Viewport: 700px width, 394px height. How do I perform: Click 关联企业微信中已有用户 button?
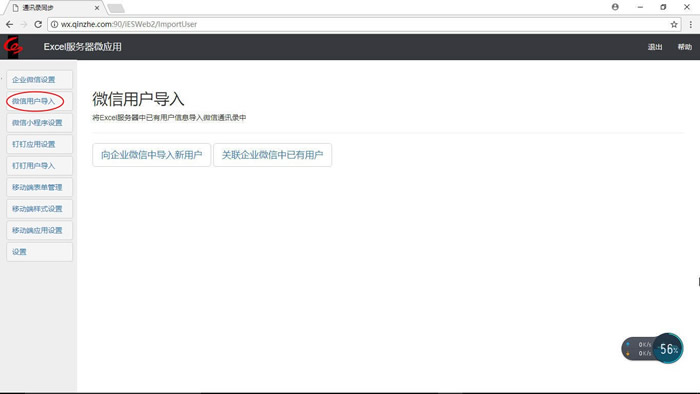[x=272, y=155]
